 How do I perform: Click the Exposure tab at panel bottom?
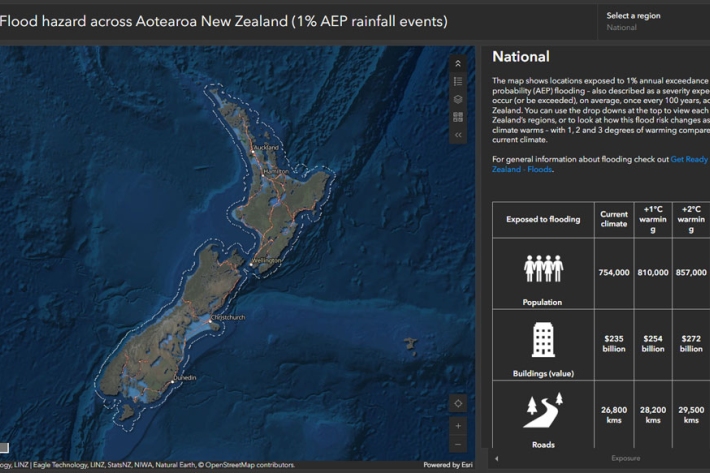pyautogui.click(x=625, y=458)
